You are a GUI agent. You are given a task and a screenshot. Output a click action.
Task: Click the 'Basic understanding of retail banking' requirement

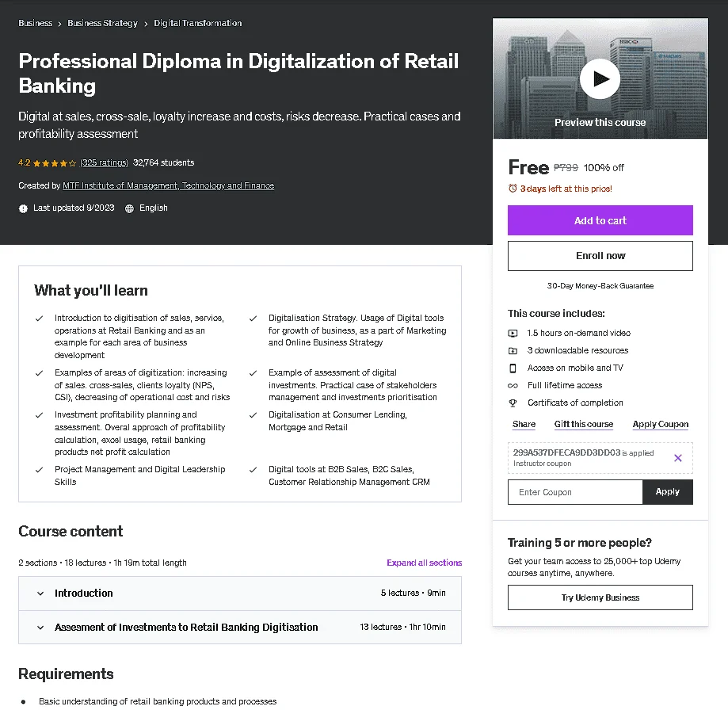[158, 701]
